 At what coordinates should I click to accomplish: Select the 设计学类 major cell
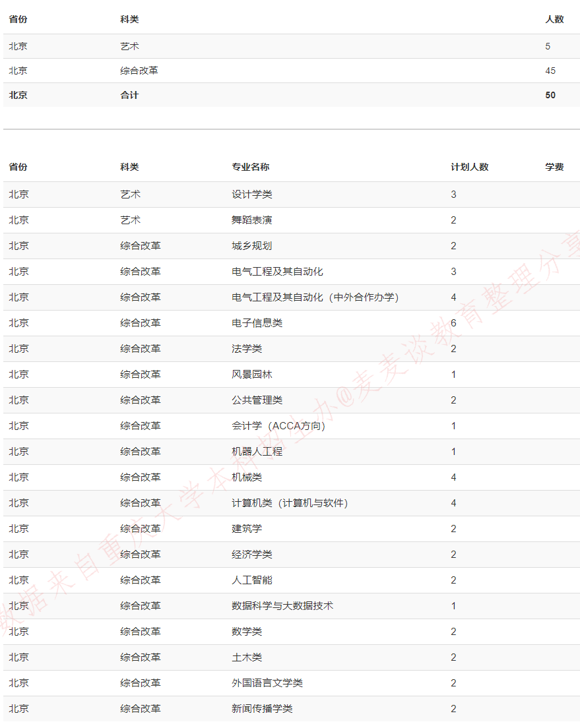pos(249,195)
